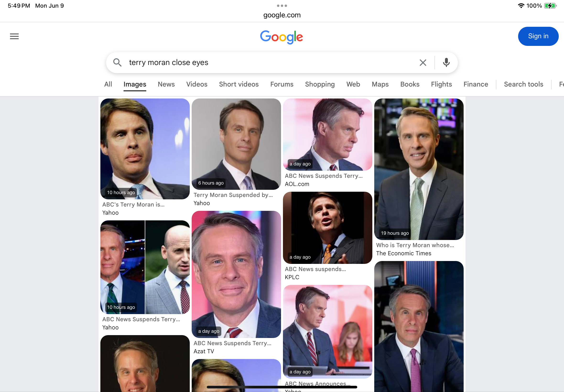Click the magnifying glass search icon
Viewport: 564px width, 392px height.
coord(117,62)
